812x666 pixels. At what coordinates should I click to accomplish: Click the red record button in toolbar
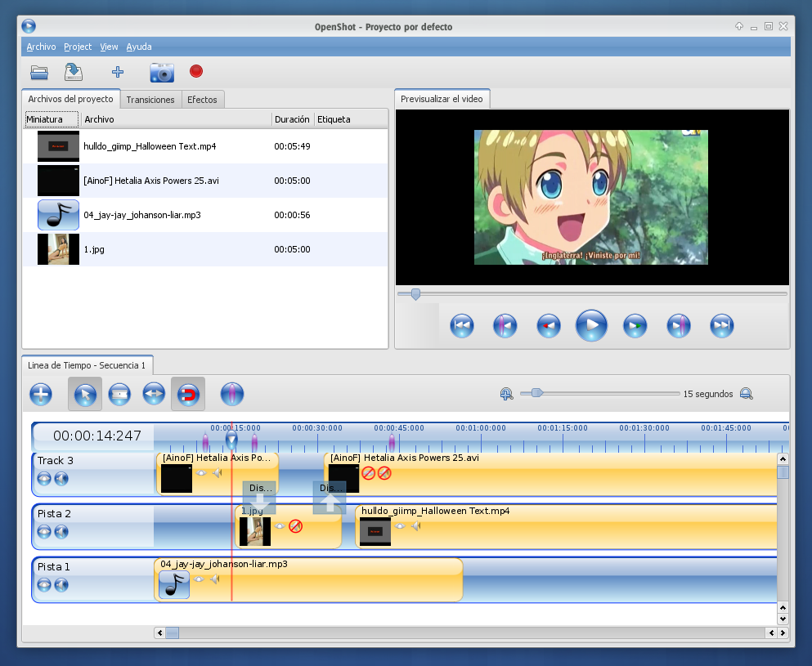(x=196, y=72)
